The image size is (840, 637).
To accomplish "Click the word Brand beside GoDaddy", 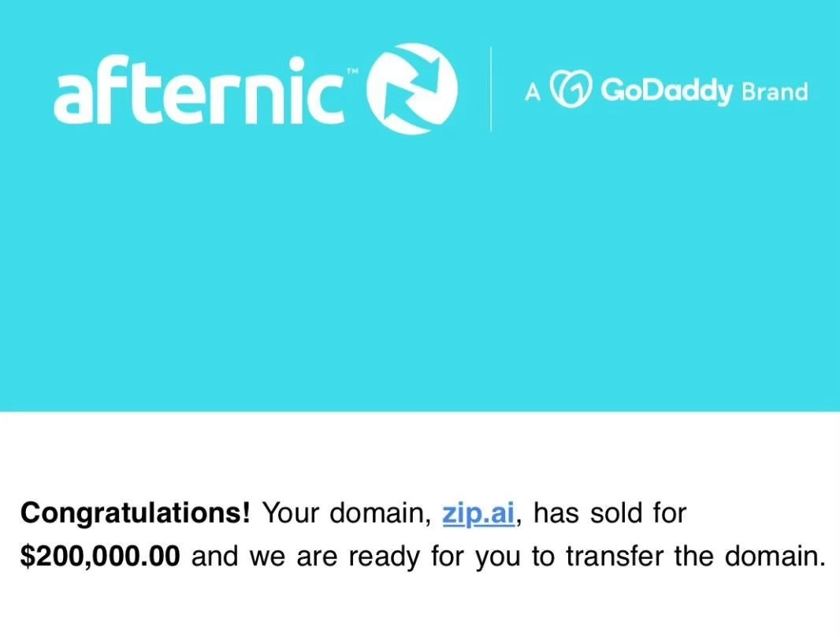I will coord(775,91).
